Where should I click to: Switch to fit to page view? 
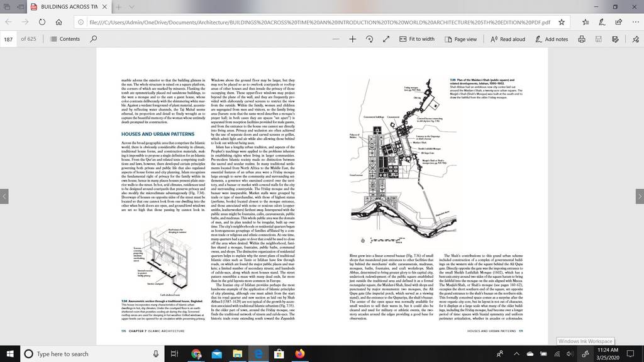tap(386, 39)
